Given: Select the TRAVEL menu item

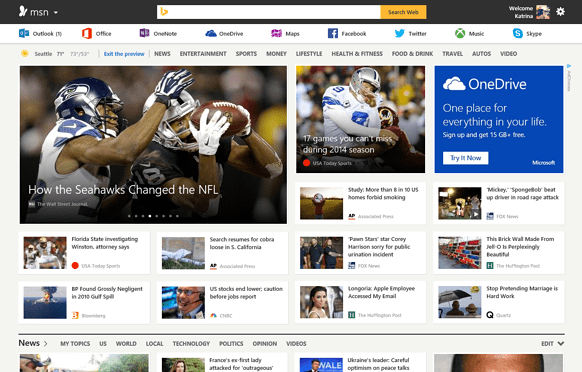Looking at the screenshot, I should (452, 54).
